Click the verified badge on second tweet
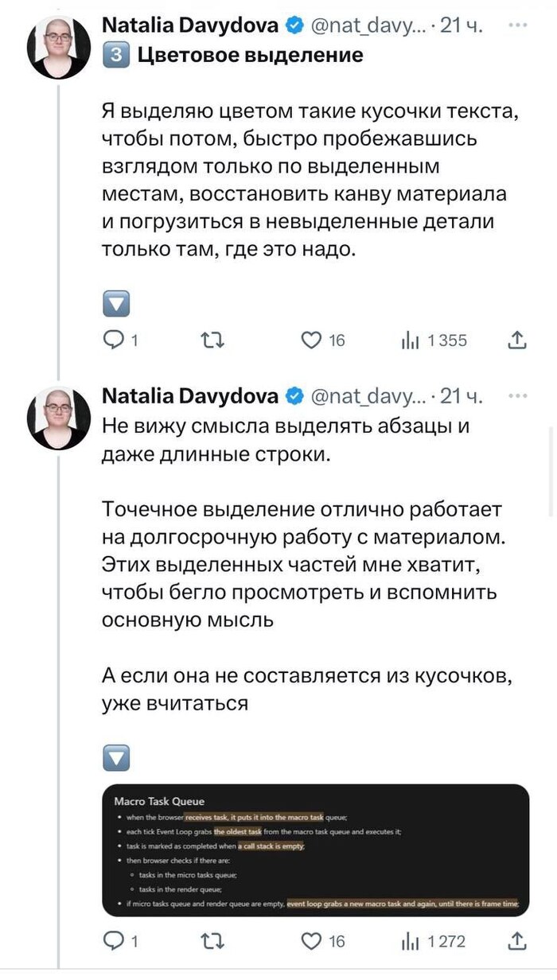This screenshot has height=980, width=557. (x=294, y=395)
